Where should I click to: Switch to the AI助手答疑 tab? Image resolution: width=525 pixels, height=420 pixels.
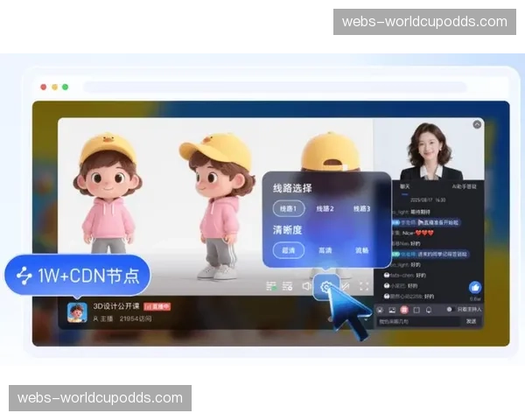click(x=464, y=186)
